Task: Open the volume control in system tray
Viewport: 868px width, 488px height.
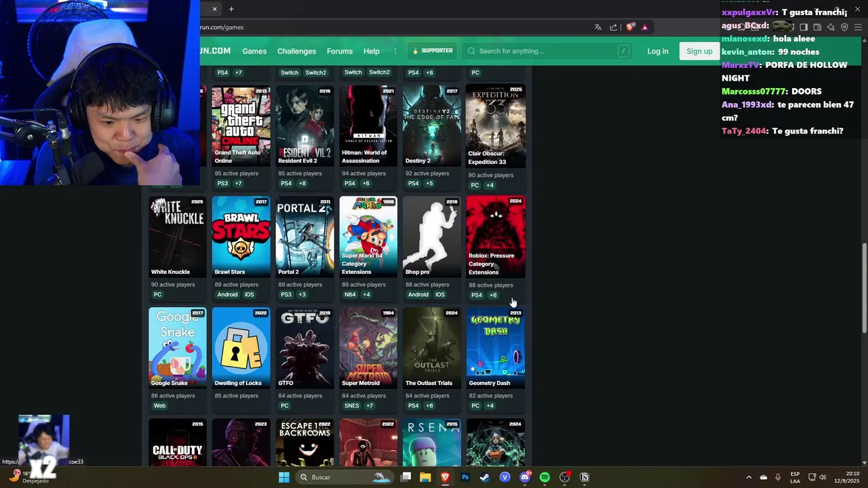Action: [823, 477]
